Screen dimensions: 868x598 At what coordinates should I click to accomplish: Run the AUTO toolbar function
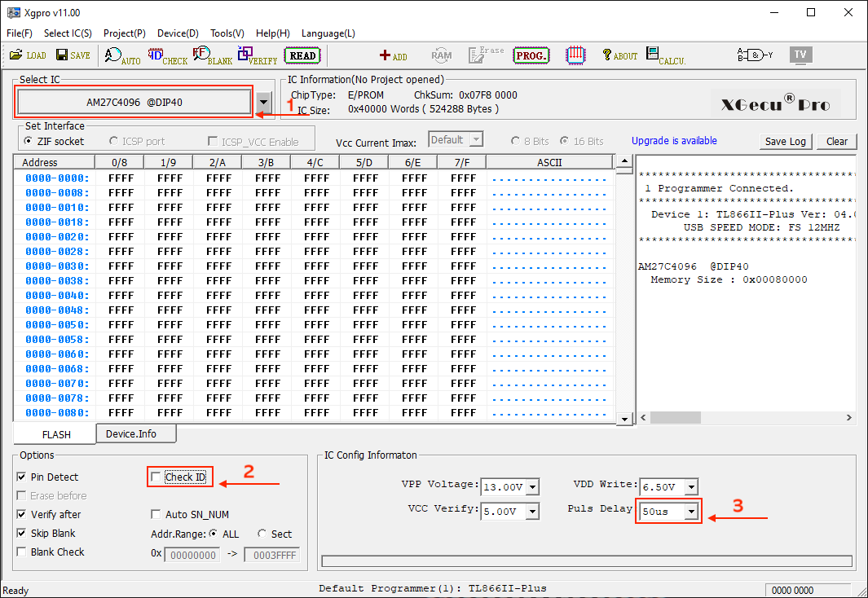point(122,55)
